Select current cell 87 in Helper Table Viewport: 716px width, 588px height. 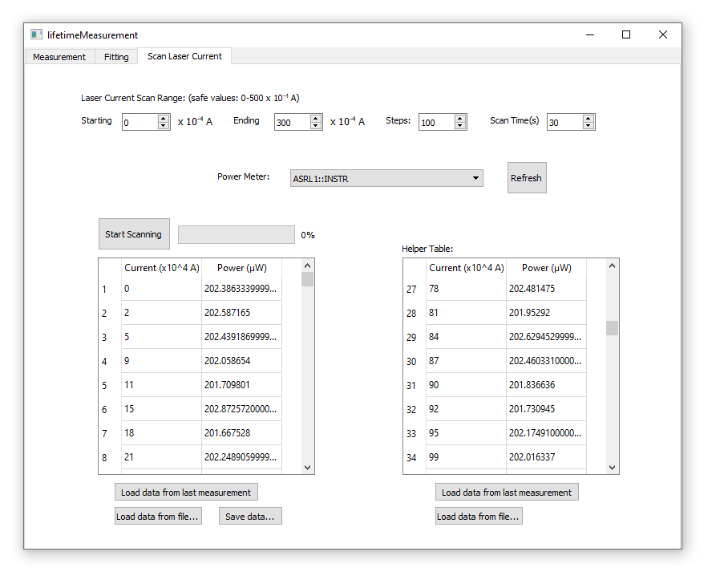(466, 361)
